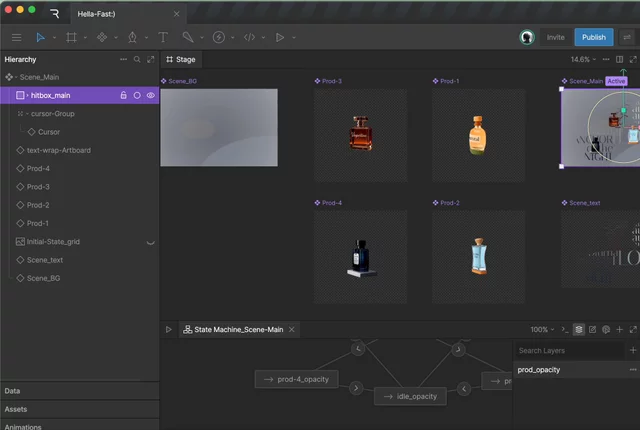Screen dimensions: 640x430
Task: Toggle lock on hitbox_main
Action: coord(123,95)
